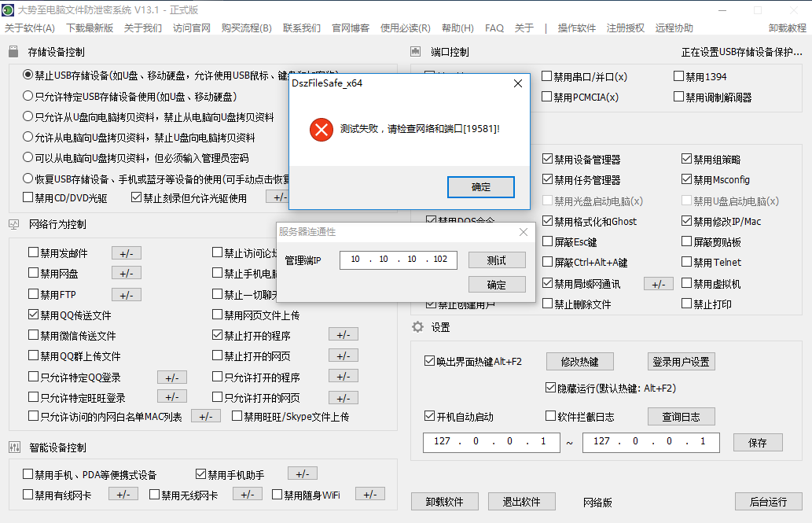The image size is (812, 523).
Task: Select radio requiring admin password for copying
Action: 28,157
